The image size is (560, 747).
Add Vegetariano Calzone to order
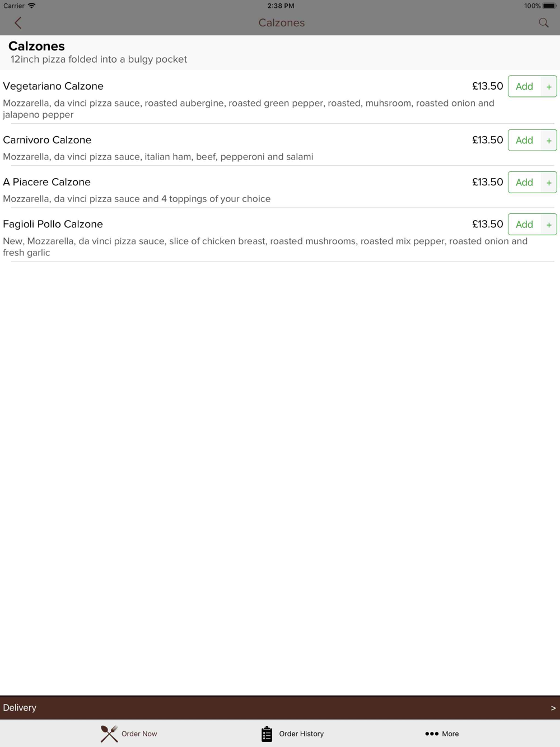525,86
